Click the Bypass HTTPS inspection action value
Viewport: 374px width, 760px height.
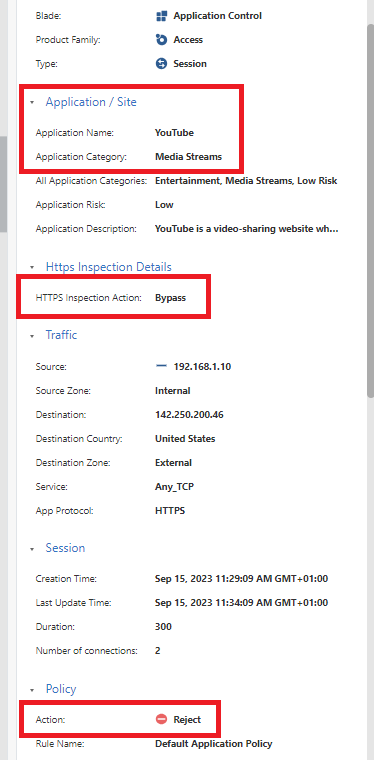[171, 298]
